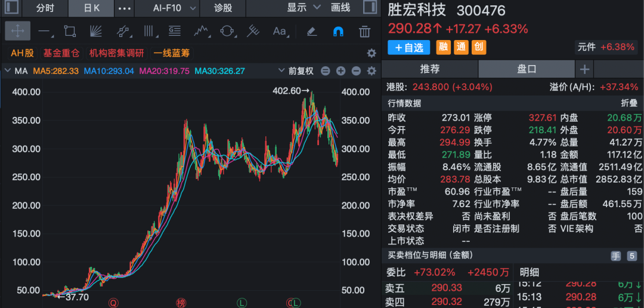644x308 pixels.
Task: Click the 买卖档位与明细 (金额) header
Action: coord(431,255)
